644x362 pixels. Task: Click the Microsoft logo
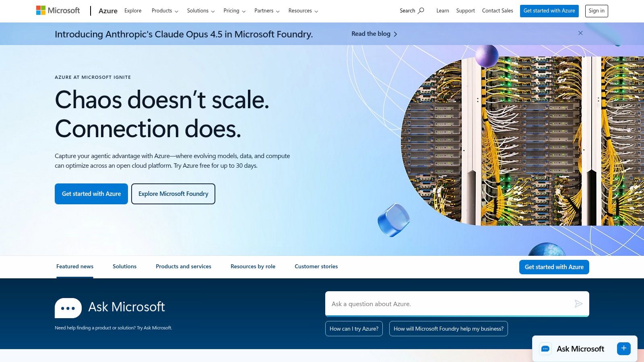coord(58,10)
